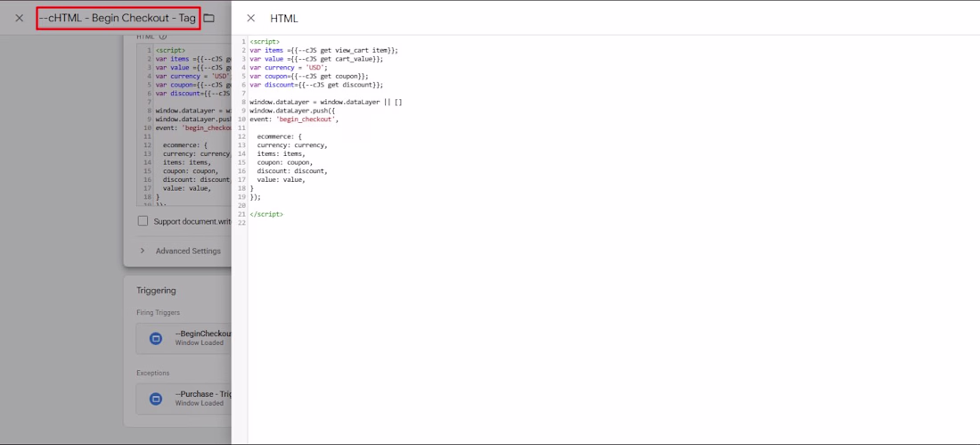Image resolution: width=980 pixels, height=445 pixels.
Task: Click 'window.dataLayer.push({' line in editor
Action: point(292,111)
